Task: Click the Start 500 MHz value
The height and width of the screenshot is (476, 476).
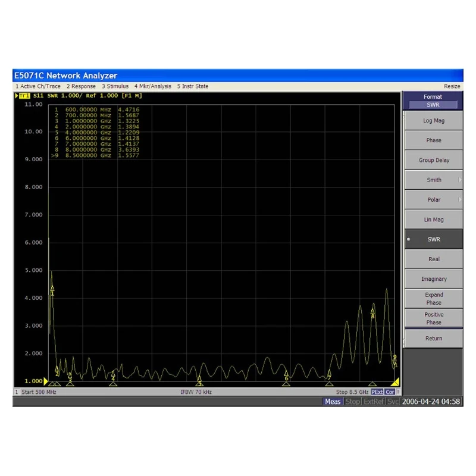Action: 39,392
